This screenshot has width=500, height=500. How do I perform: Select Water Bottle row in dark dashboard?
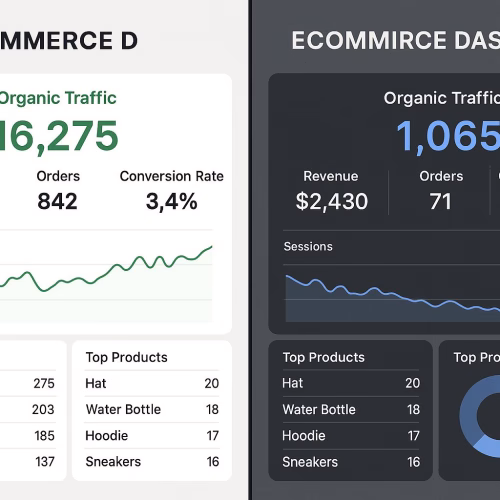coord(351,409)
